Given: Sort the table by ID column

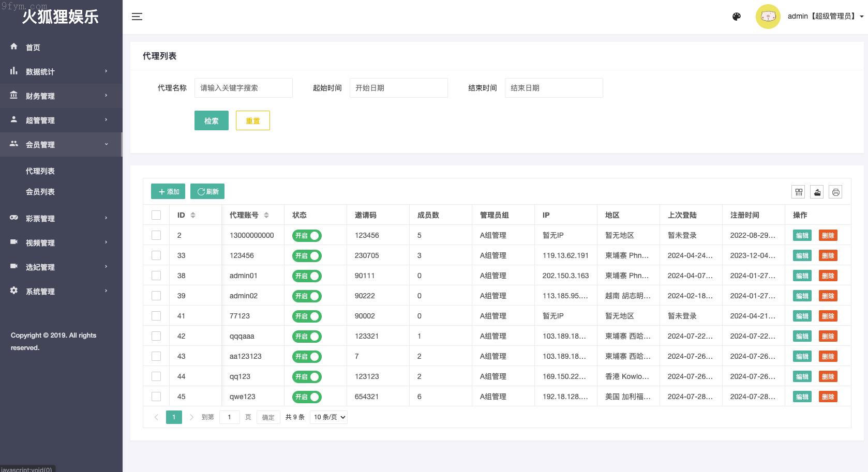Looking at the screenshot, I should click(193, 215).
